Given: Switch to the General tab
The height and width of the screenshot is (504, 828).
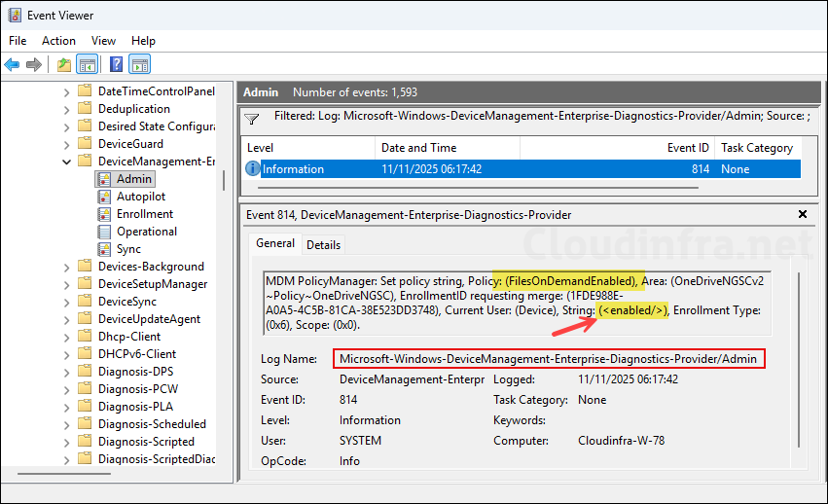Looking at the screenshot, I should 275,243.
